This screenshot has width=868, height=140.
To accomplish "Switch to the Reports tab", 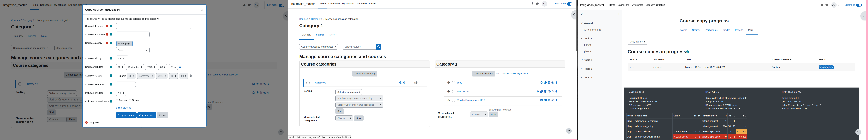I will (x=739, y=30).
